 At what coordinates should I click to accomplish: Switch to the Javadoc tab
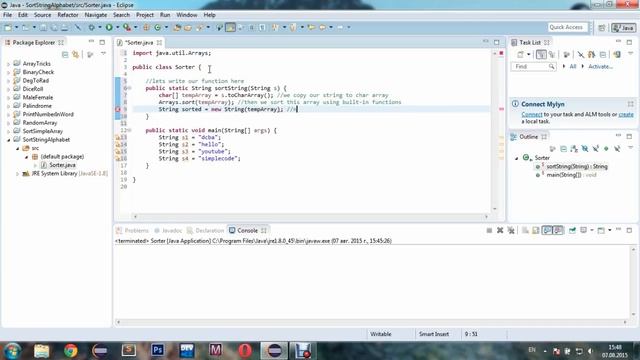point(168,231)
